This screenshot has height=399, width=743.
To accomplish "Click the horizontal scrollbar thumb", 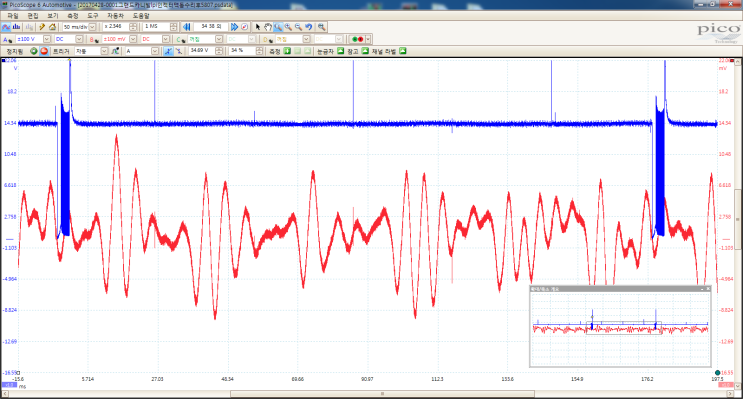I will click(x=382, y=394).
